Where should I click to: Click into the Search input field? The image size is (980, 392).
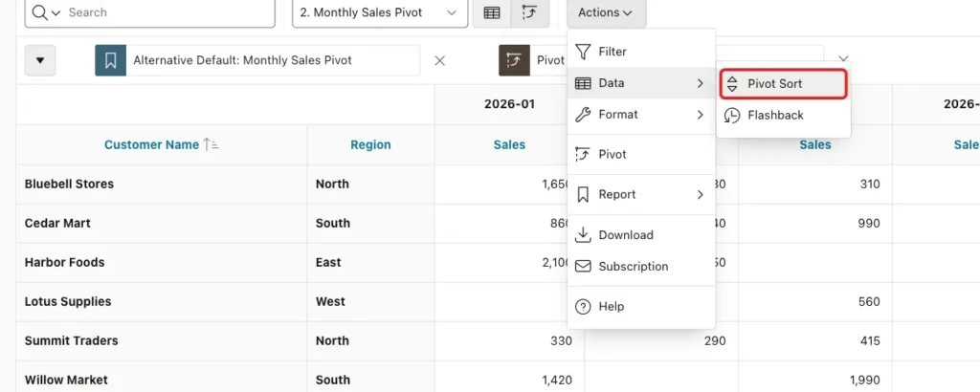click(x=168, y=12)
